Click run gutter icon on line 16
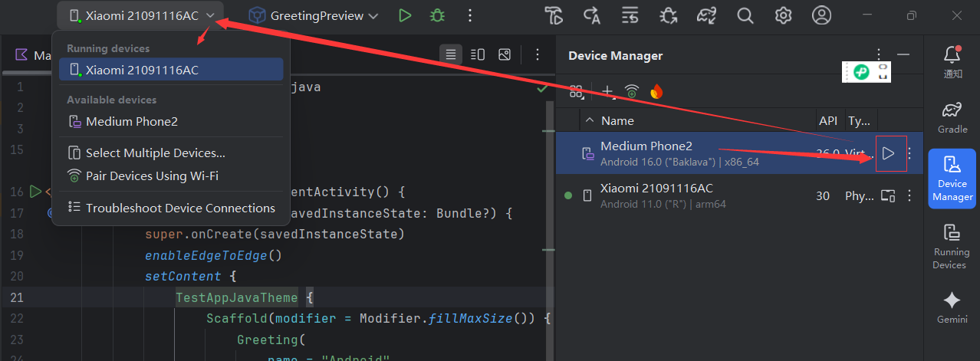 35,192
